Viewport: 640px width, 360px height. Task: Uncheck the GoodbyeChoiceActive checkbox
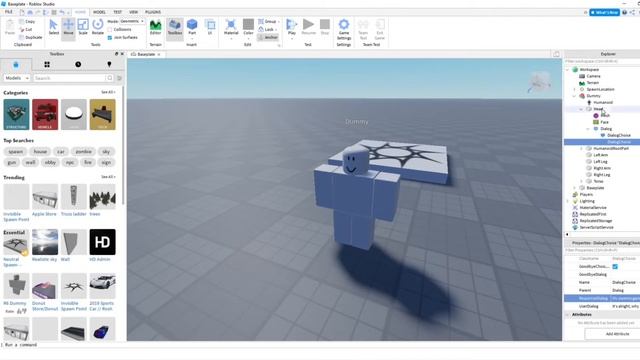(615, 267)
